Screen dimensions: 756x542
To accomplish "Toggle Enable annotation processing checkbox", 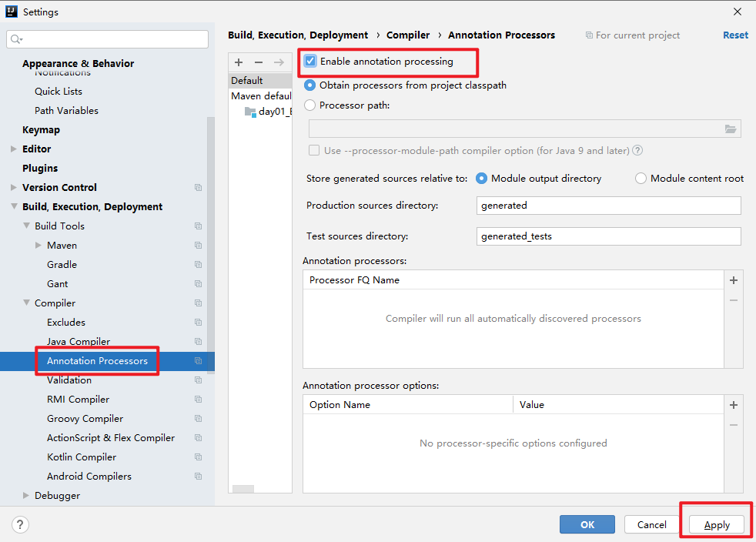I will (311, 62).
